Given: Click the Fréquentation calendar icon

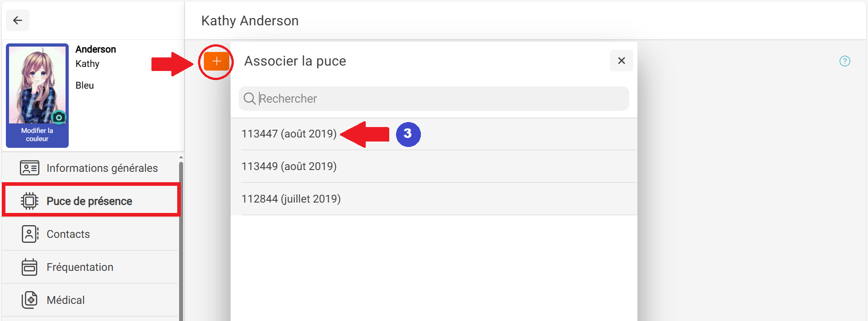Looking at the screenshot, I should tap(29, 267).
